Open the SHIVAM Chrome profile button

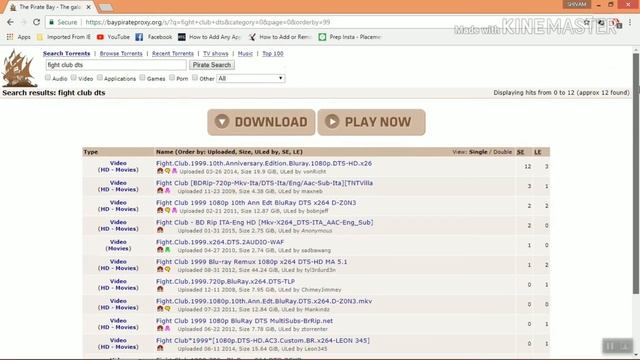click(x=577, y=4)
